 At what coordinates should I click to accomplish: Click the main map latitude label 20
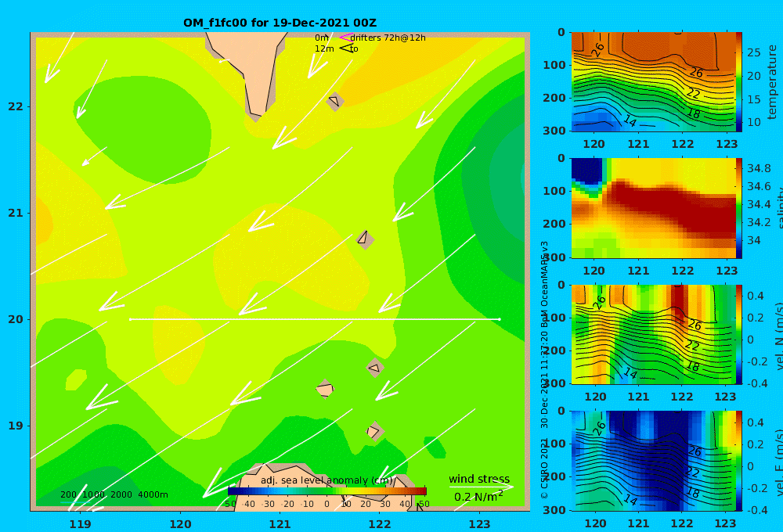[x=16, y=319]
